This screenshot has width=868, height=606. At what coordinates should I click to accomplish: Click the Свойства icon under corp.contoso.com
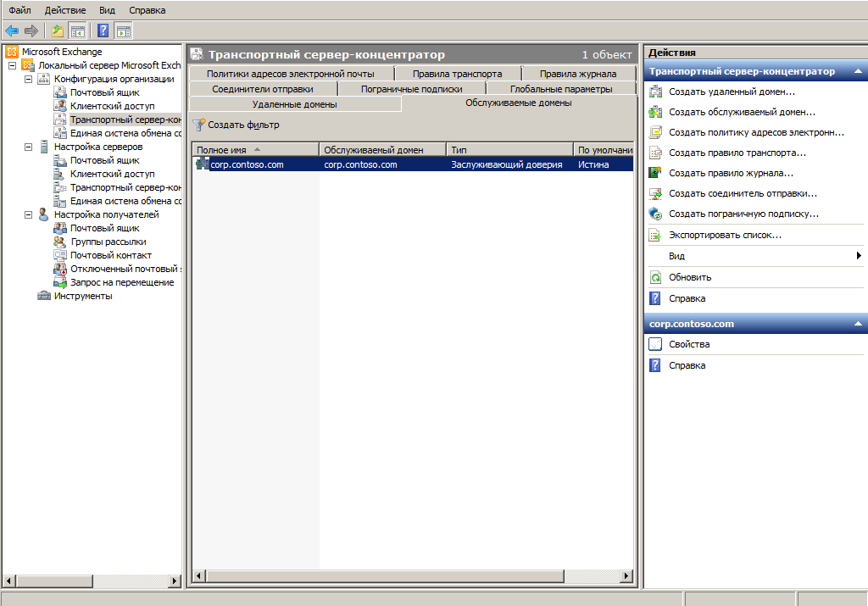655,344
